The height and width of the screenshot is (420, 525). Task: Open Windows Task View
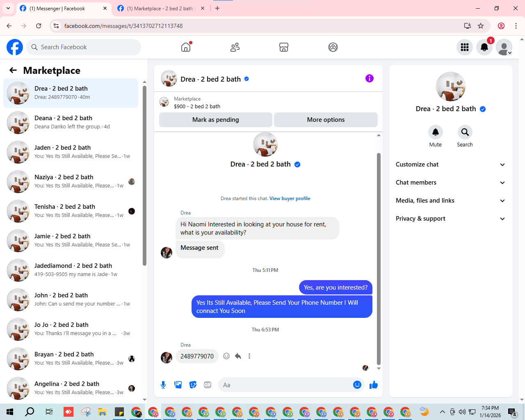[49, 412]
